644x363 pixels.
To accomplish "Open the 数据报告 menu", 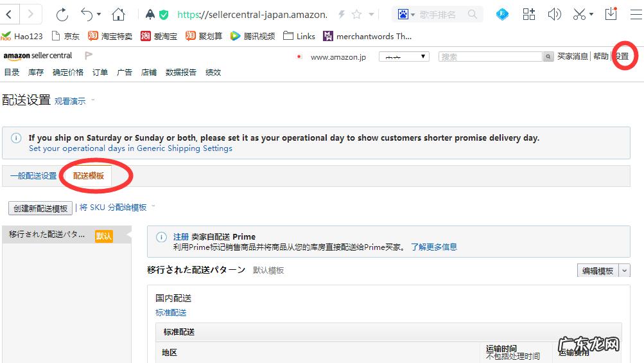I will click(180, 73).
